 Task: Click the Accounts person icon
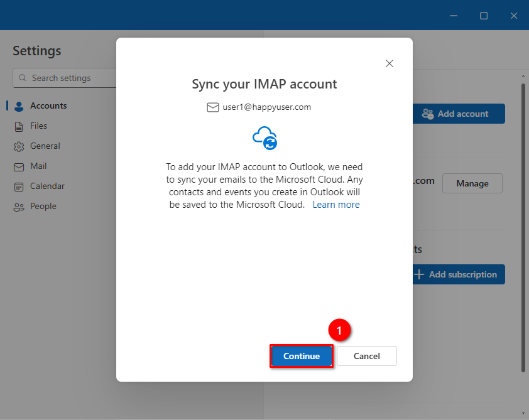point(19,107)
